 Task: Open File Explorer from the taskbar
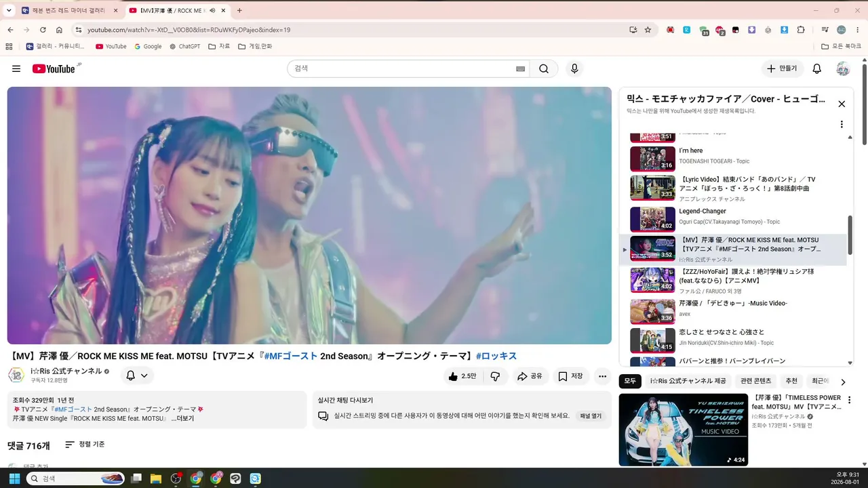[x=156, y=479]
